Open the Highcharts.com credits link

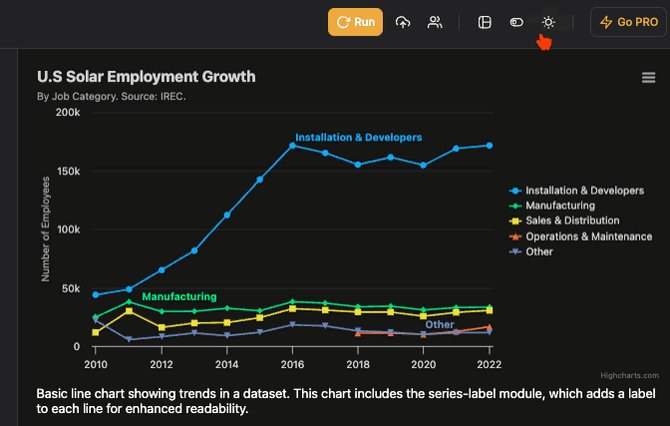click(x=629, y=376)
